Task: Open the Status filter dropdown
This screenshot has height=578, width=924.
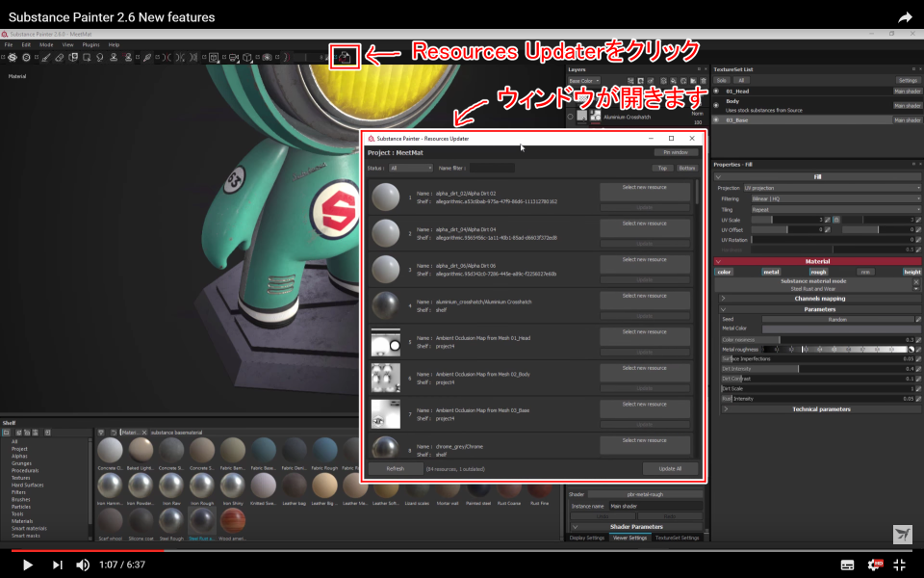Action: [411, 168]
